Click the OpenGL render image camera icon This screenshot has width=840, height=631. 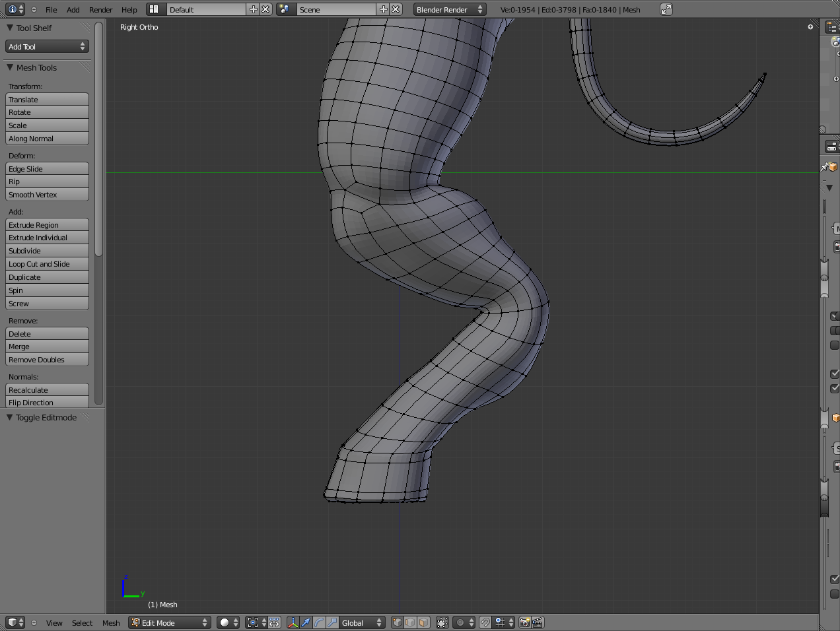pyautogui.click(x=525, y=622)
